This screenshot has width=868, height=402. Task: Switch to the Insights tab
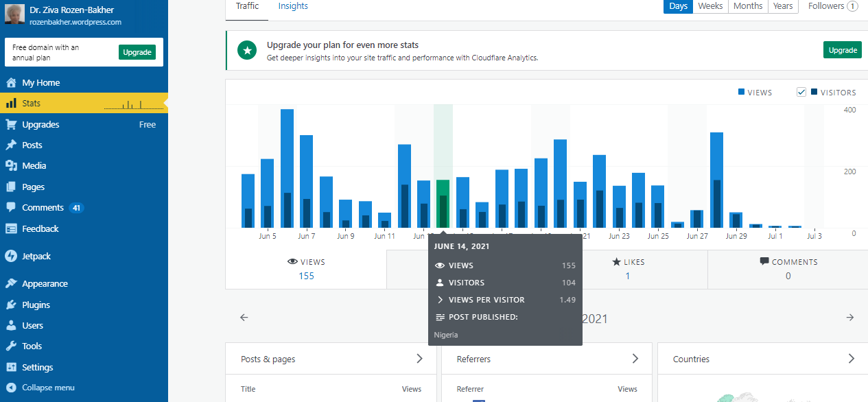pos(293,6)
